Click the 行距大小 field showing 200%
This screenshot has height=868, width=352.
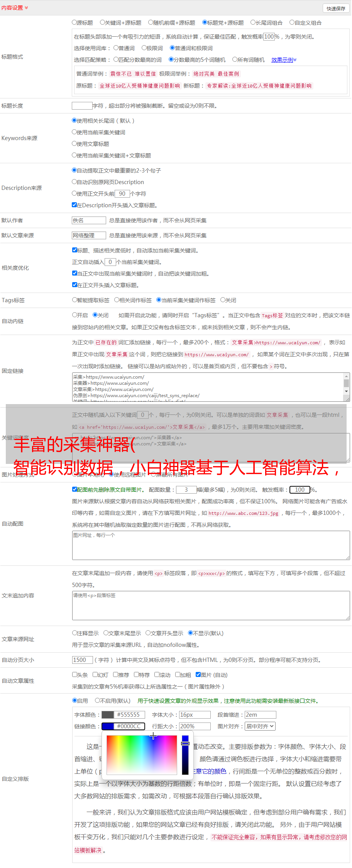pos(195,726)
